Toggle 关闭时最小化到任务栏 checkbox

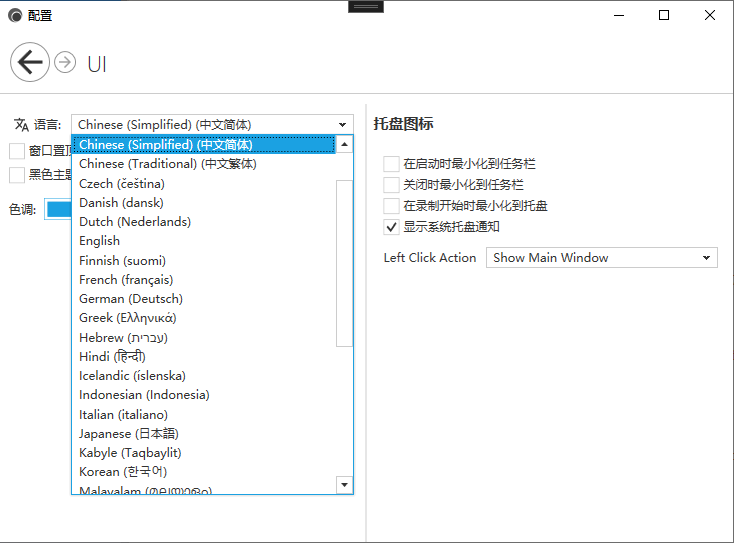coord(392,185)
